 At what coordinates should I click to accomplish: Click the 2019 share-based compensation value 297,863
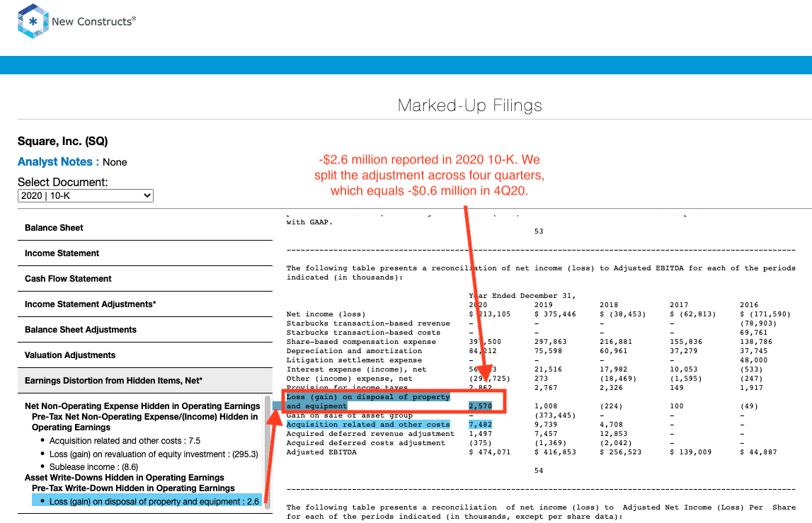pos(551,342)
